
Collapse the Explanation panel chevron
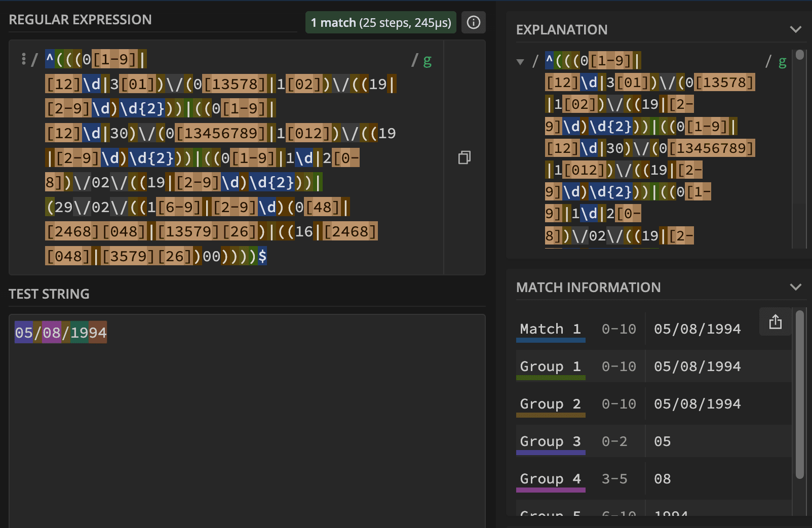(x=796, y=29)
